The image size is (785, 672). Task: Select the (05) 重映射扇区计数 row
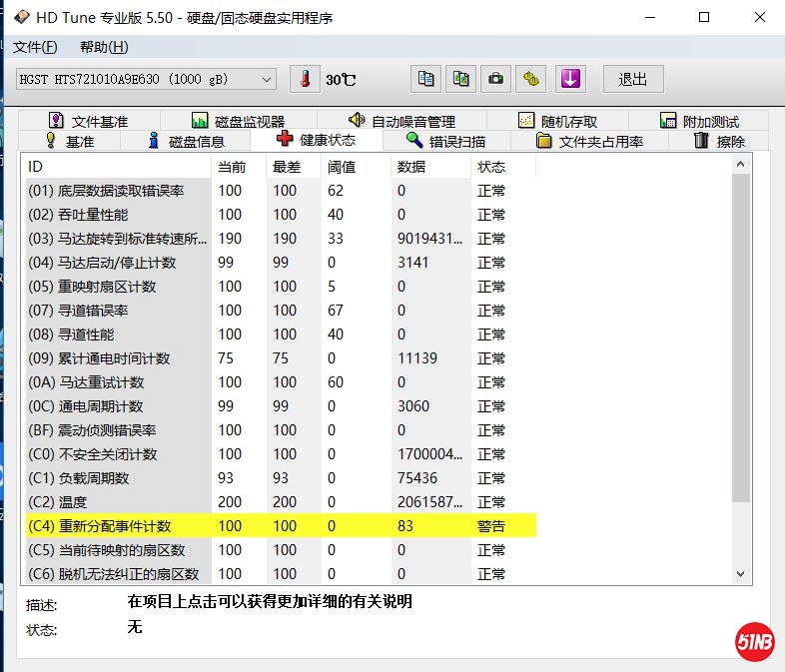tap(280, 287)
